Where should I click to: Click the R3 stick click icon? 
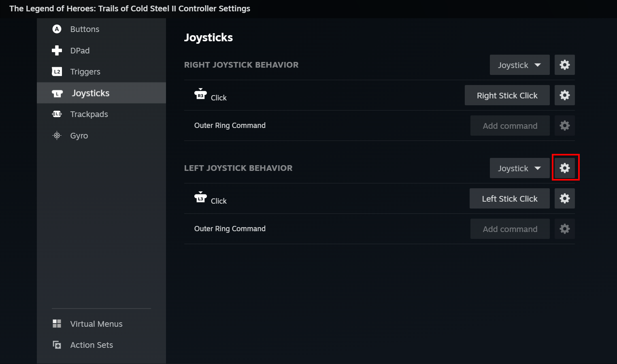[x=200, y=94]
